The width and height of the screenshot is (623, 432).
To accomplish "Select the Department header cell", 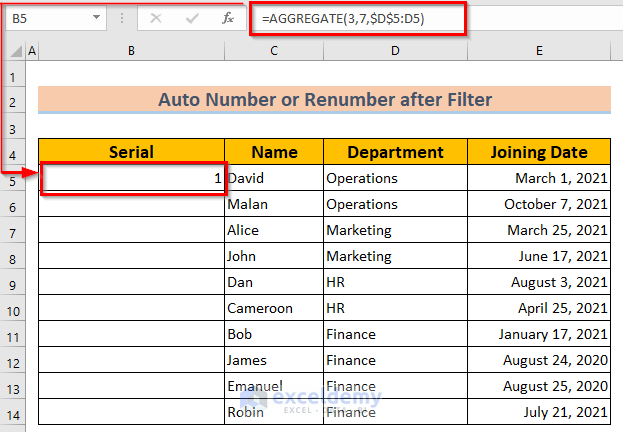I will tap(395, 152).
